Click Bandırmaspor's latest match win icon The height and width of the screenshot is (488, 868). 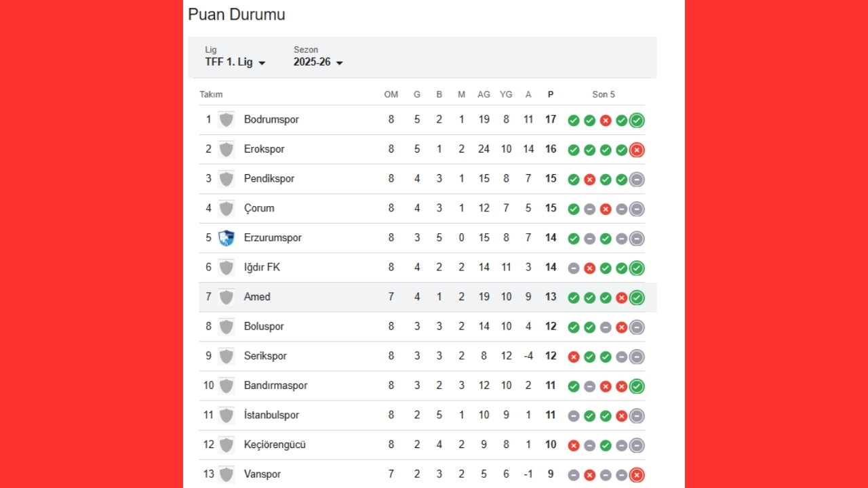click(637, 386)
